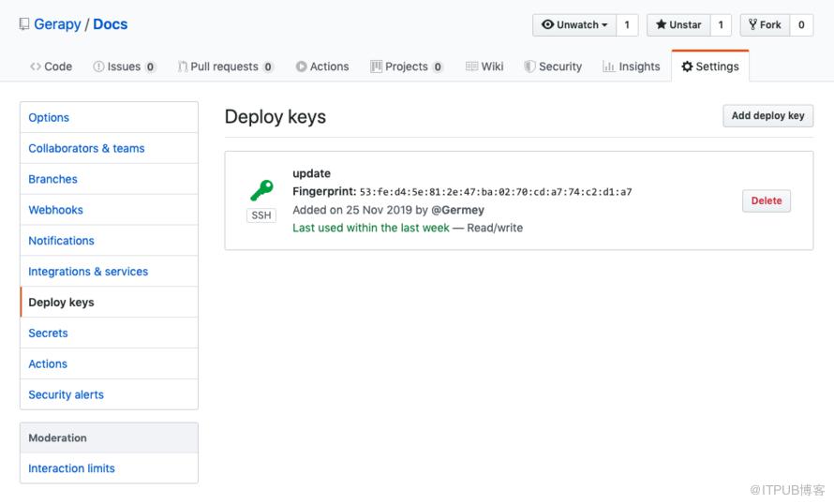834x504 pixels.
Task: Open Collaborators & teams settings
Action: 109,148
